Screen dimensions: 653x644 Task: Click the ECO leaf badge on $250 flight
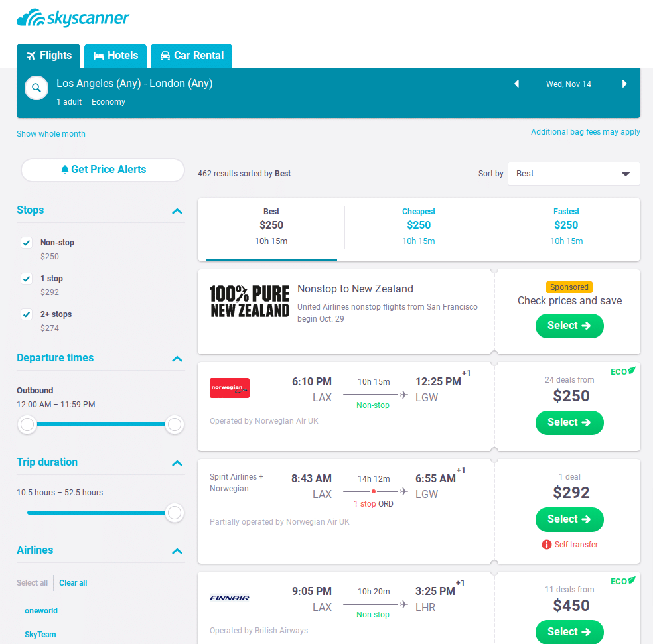click(x=623, y=371)
